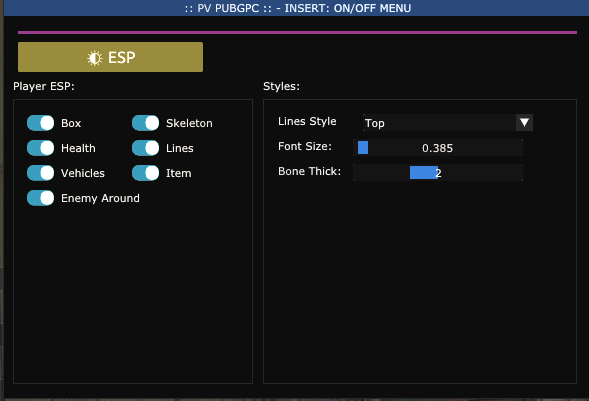Click the blue Font Size slider handle

pyautogui.click(x=363, y=148)
